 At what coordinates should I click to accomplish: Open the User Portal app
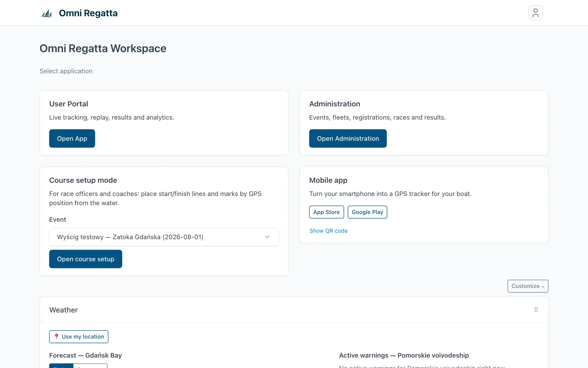(x=72, y=139)
